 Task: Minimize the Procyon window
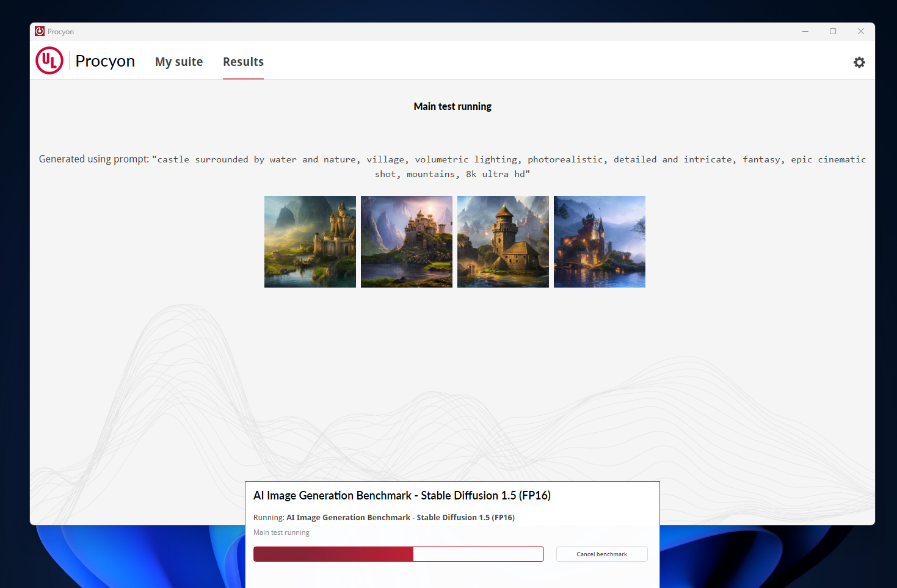pyautogui.click(x=805, y=31)
